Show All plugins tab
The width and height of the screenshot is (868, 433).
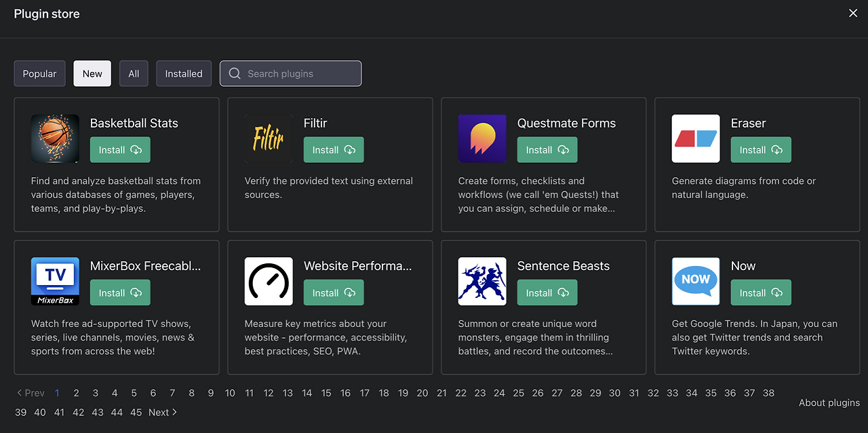(134, 74)
